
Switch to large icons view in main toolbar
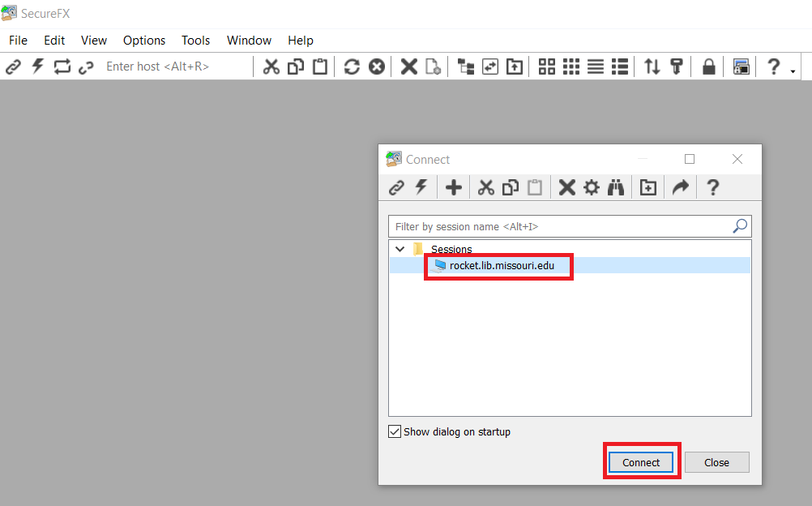pyautogui.click(x=547, y=66)
